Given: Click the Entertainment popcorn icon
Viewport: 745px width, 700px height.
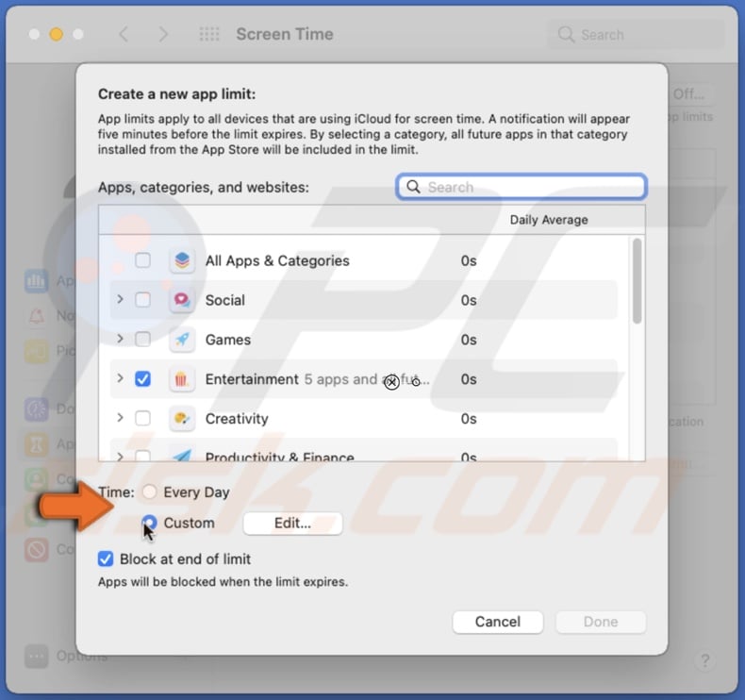Looking at the screenshot, I should coord(182,378).
